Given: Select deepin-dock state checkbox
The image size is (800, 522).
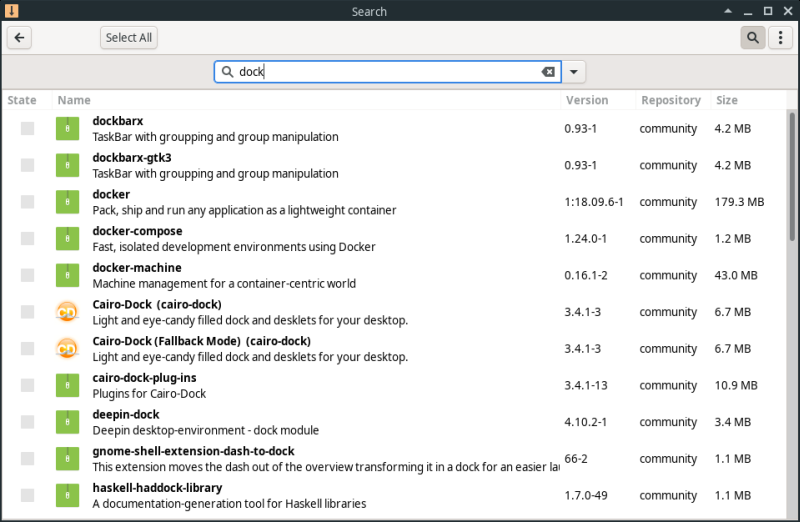Looking at the screenshot, I should pos(28,422).
